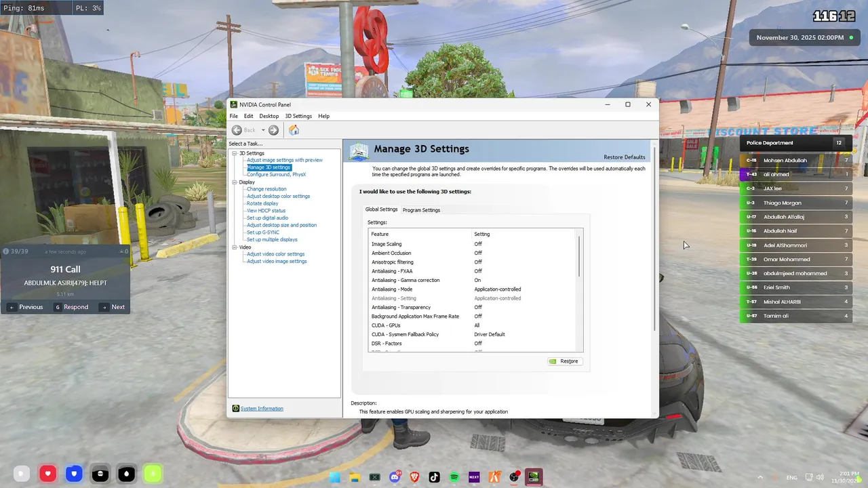The image size is (868, 488).
Task: Switch to the Program Settings tab
Action: coord(421,210)
